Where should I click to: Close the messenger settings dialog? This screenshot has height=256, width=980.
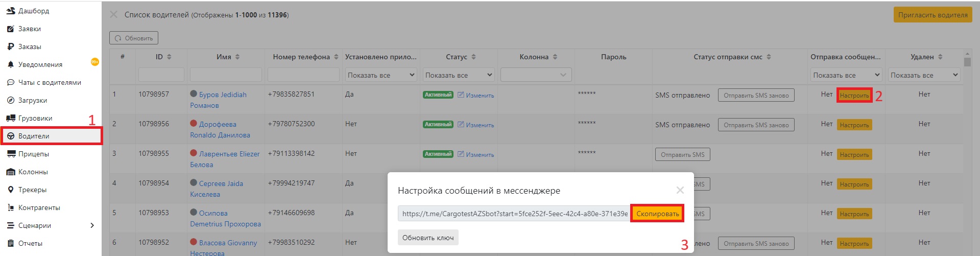[x=680, y=190]
